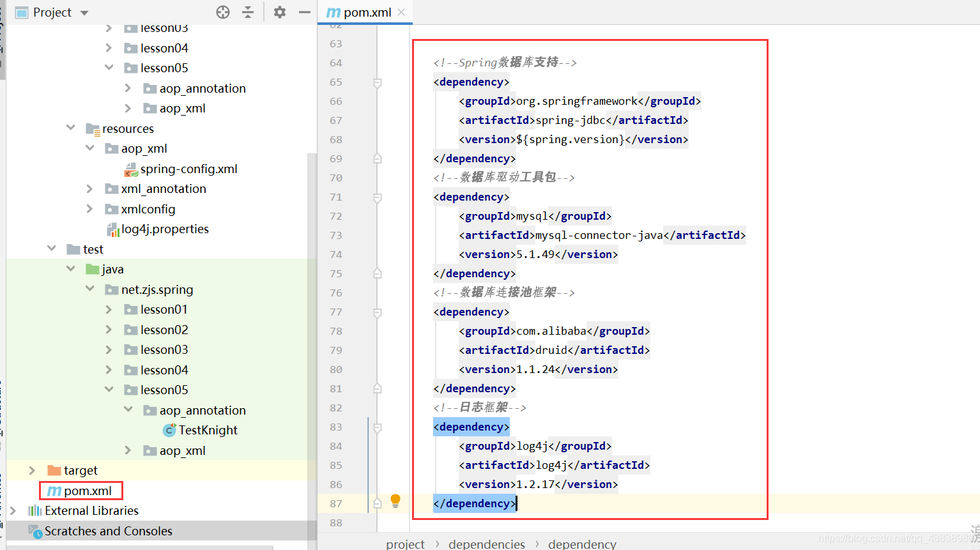The width and height of the screenshot is (980, 550).
Task: Fold dependency block at line 83
Action: (x=378, y=427)
